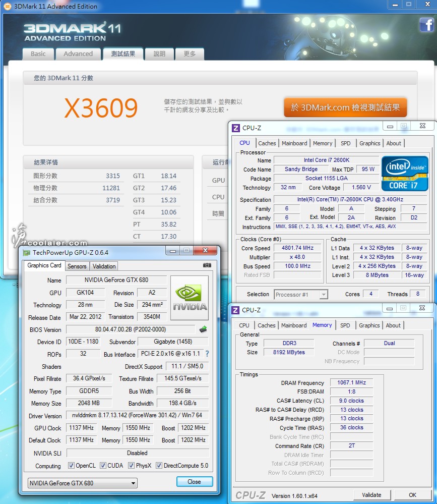This screenshot has width=437, height=504.
Task: Click the orange 3DMark.com view results button
Action: [x=345, y=107]
